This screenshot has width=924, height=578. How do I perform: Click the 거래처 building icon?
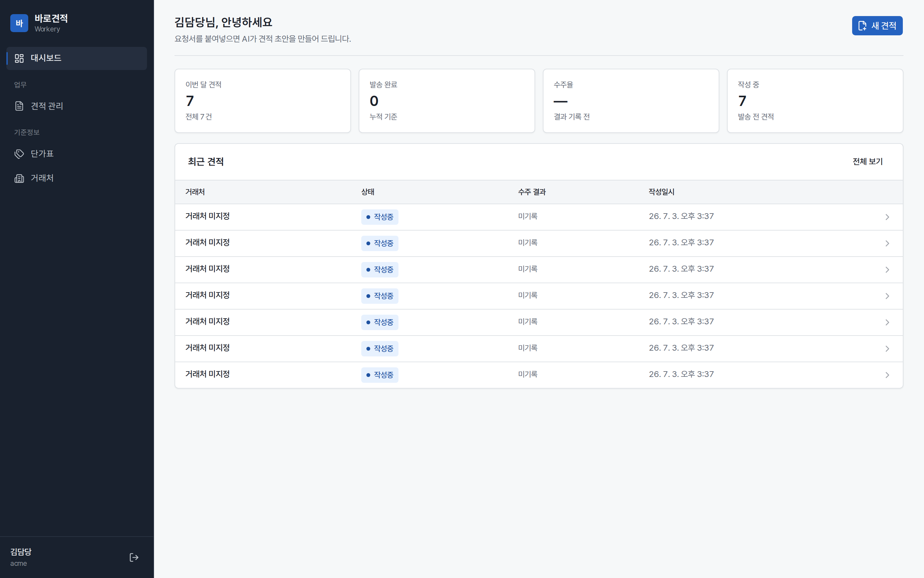[x=19, y=178]
